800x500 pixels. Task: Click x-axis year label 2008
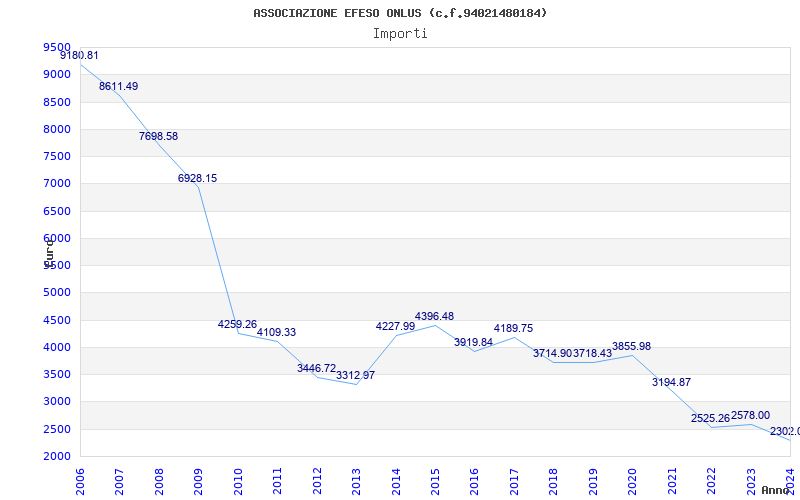point(159,482)
